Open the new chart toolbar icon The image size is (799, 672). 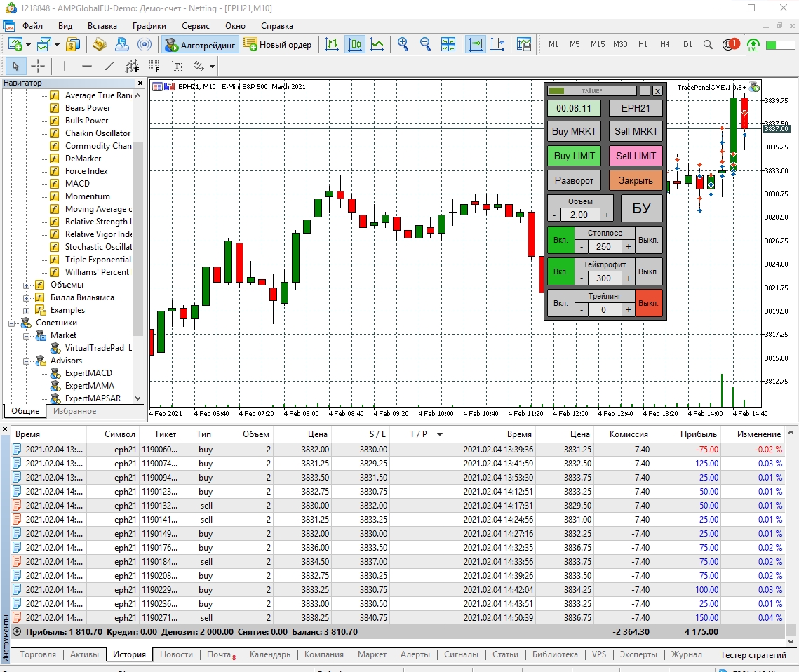point(15,45)
